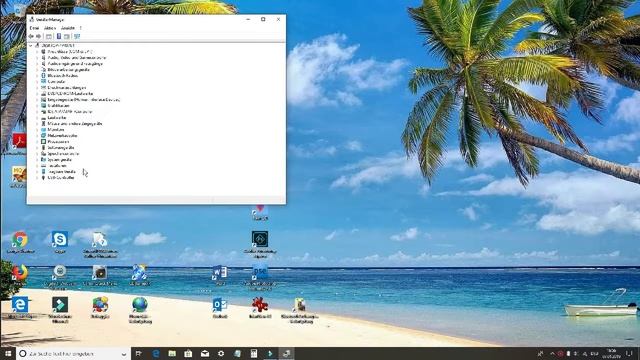Screen dimensions: 640x360
Task: Expand the DVD/CD-ROM-Laufwerke category
Action: pyautogui.click(x=37, y=93)
